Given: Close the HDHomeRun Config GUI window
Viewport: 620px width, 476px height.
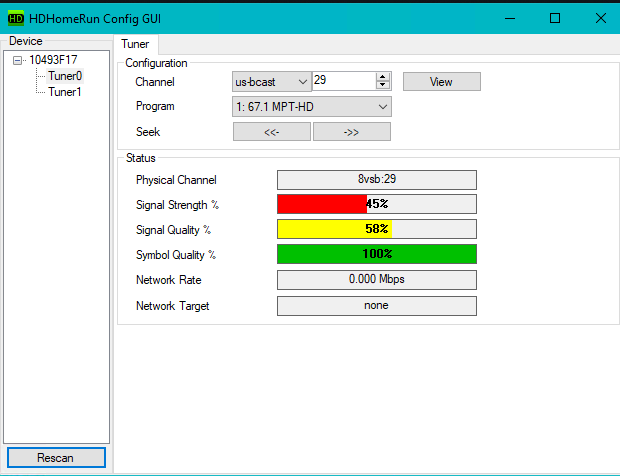Looking at the screenshot, I should [x=601, y=19].
